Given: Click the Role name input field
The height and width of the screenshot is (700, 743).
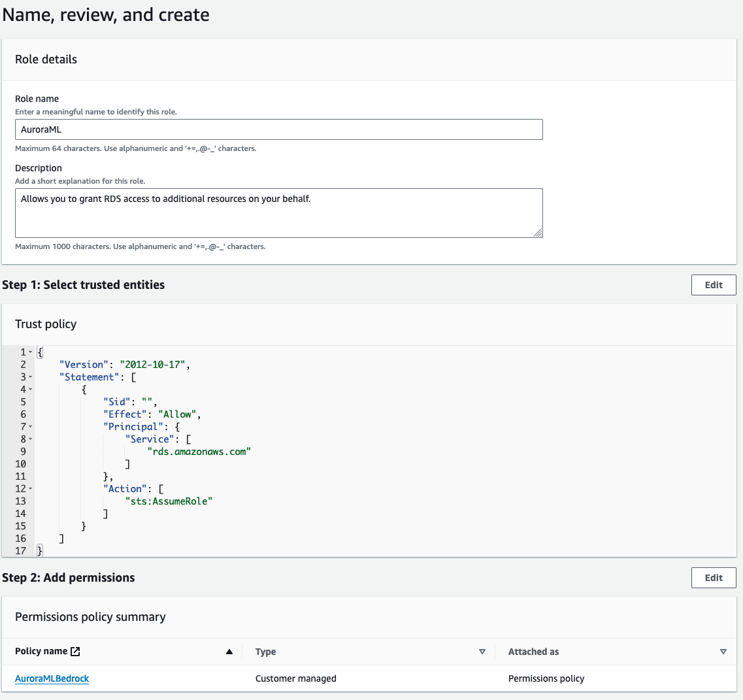Looking at the screenshot, I should 279,129.
